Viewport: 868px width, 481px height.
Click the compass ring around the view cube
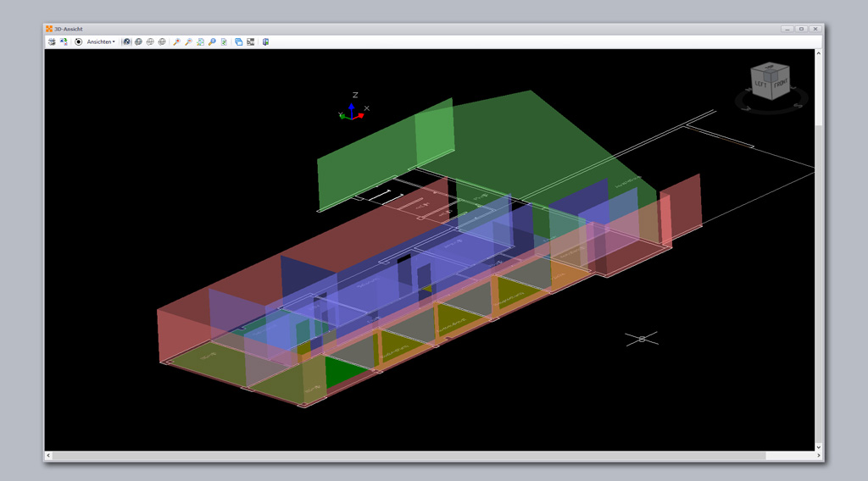(x=744, y=103)
